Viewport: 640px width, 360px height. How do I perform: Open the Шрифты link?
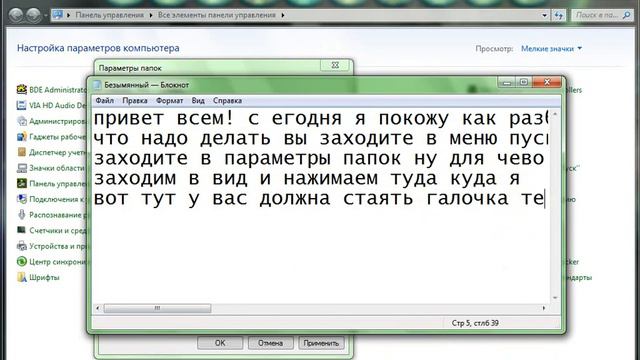point(44,278)
